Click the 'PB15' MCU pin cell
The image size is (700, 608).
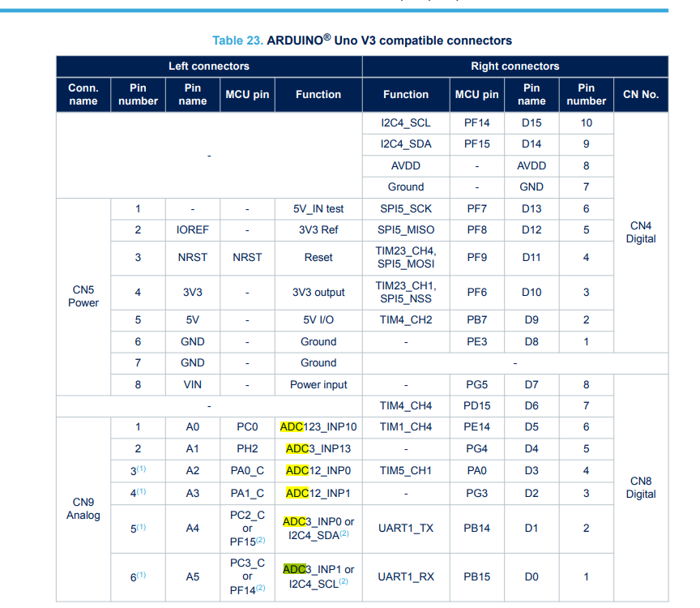click(x=476, y=576)
